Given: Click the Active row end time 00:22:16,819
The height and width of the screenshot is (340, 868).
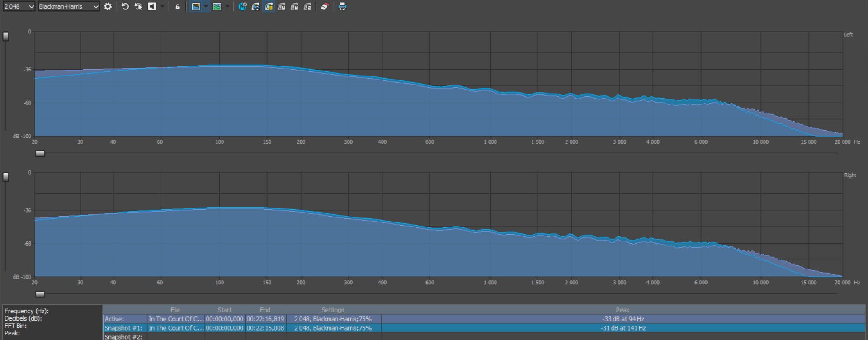Looking at the screenshot, I should (x=265, y=319).
